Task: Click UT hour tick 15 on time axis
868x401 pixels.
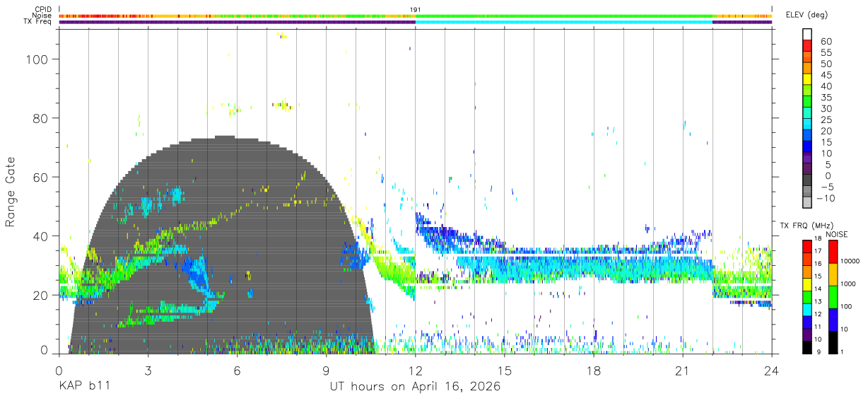Action: coord(505,370)
